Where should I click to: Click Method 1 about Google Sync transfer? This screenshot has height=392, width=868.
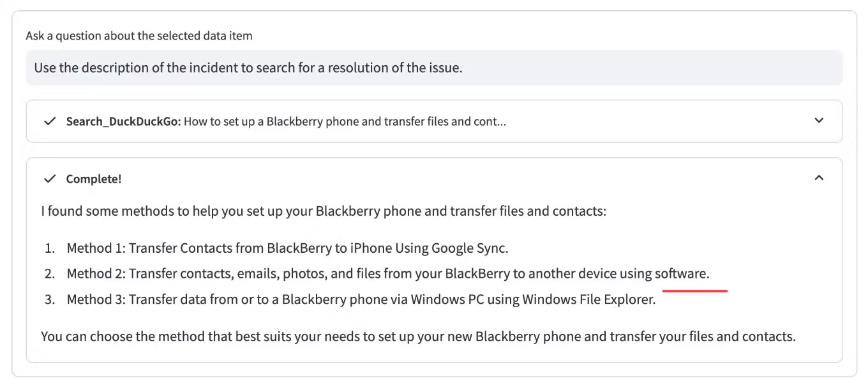(x=287, y=248)
